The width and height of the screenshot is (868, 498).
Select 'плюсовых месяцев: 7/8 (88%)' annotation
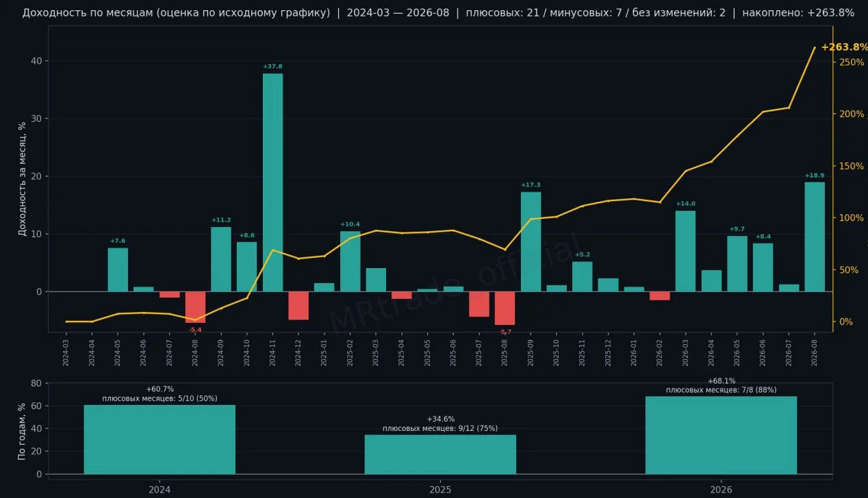coord(721,390)
